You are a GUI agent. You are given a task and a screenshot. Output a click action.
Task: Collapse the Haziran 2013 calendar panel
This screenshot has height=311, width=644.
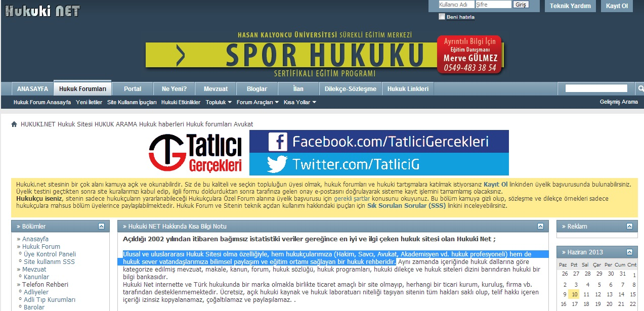[630, 252]
